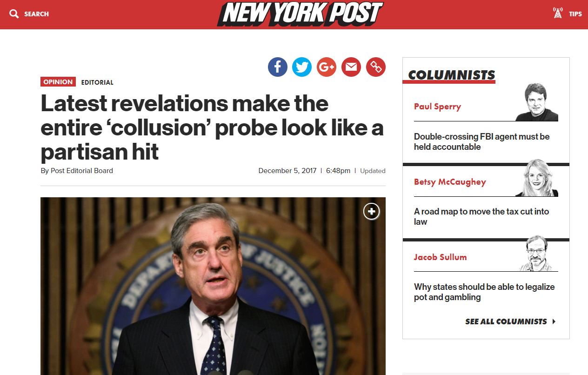Read 'A road map to move the tax cut into law'
The image size is (588, 375).
tap(481, 216)
